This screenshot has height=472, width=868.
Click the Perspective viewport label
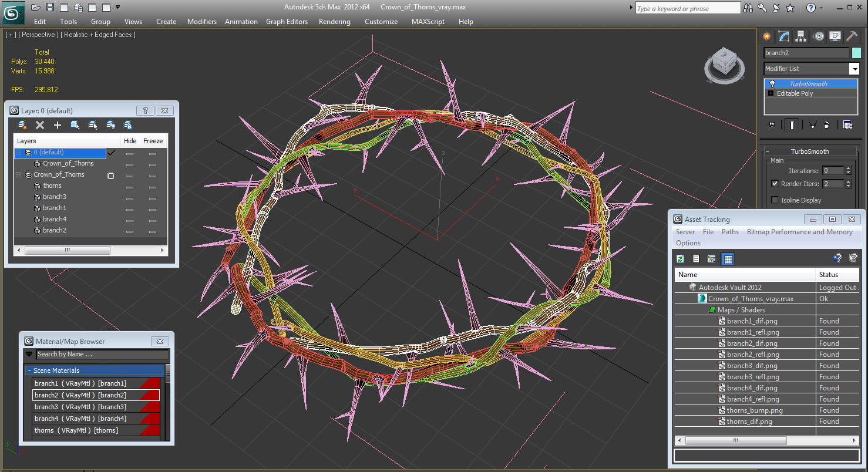38,35
